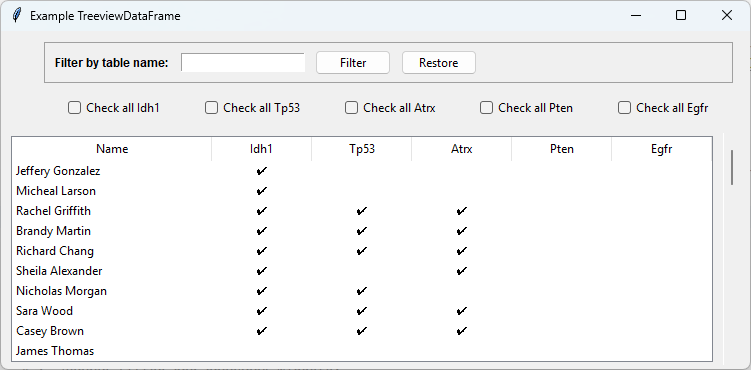
Task: Click the Egfr column header
Action: click(x=661, y=149)
